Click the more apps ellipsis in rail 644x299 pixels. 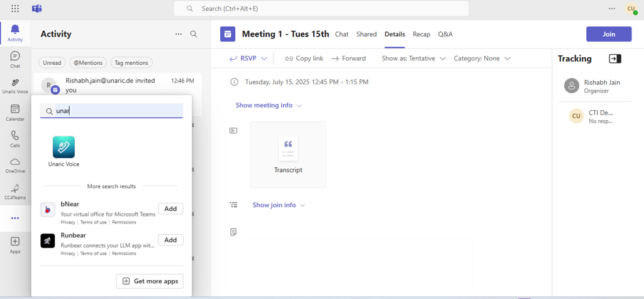(15, 218)
